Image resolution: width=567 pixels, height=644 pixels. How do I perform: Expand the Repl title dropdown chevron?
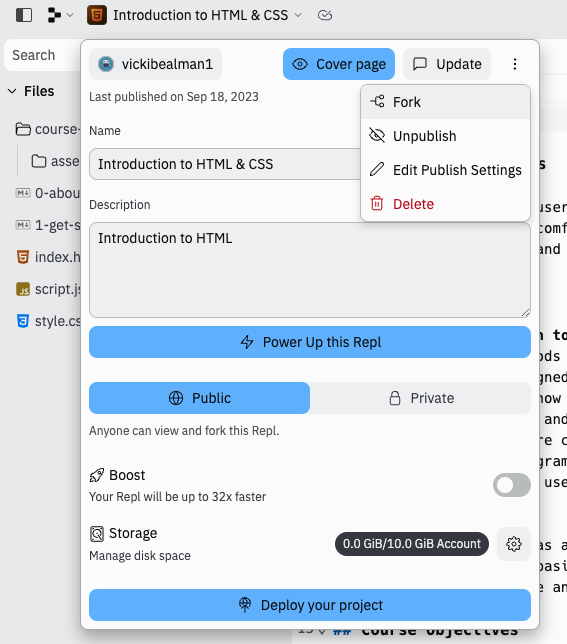coord(298,15)
